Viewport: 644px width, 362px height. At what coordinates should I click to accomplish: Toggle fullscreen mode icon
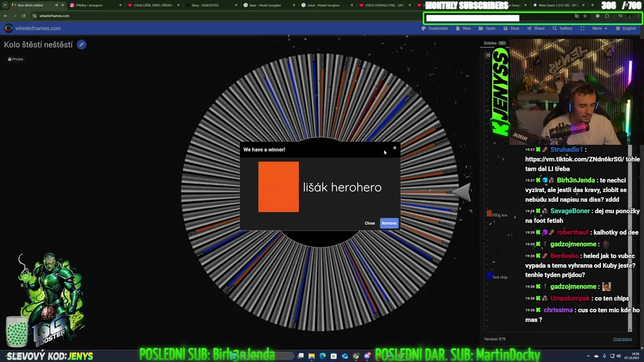582,28
